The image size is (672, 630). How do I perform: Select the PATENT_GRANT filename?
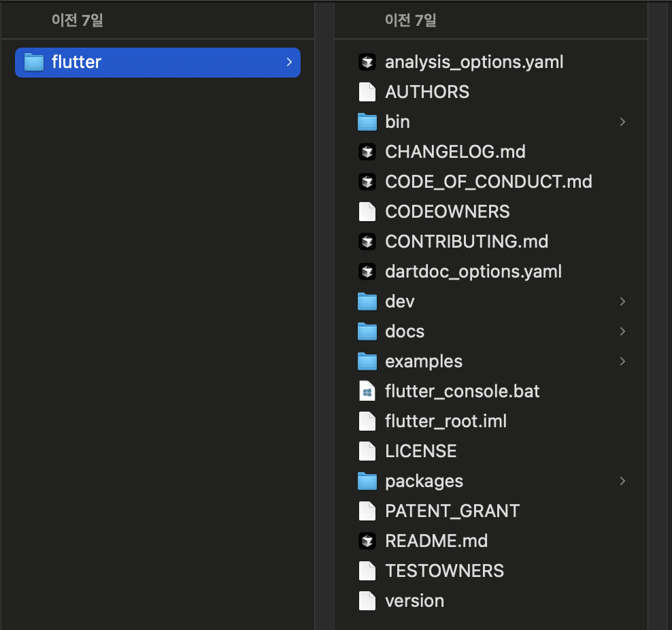(452, 512)
